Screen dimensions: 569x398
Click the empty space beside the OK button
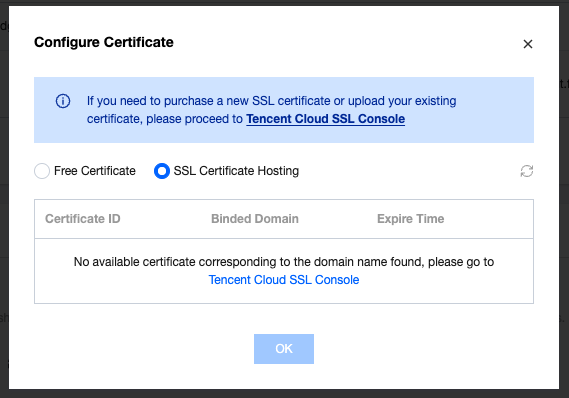click(417, 349)
